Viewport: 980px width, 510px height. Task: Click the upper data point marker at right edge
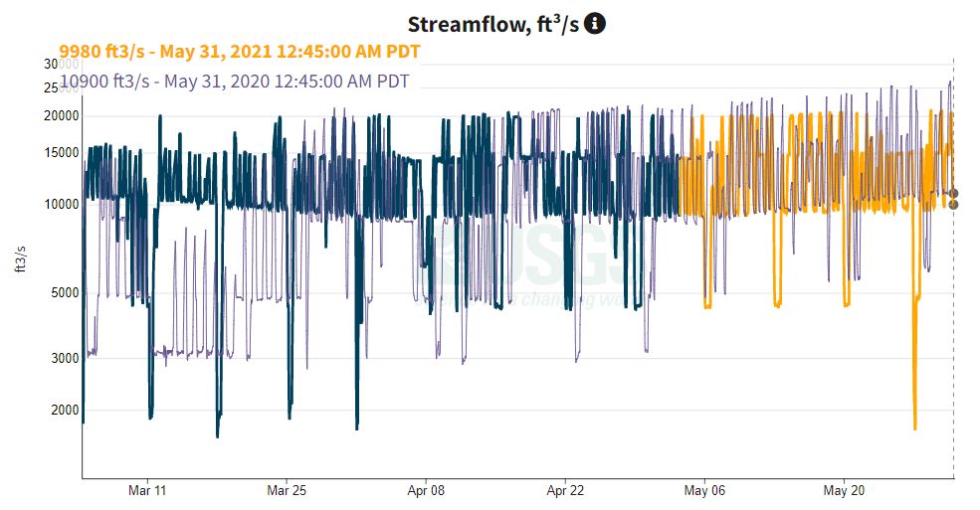[953, 194]
